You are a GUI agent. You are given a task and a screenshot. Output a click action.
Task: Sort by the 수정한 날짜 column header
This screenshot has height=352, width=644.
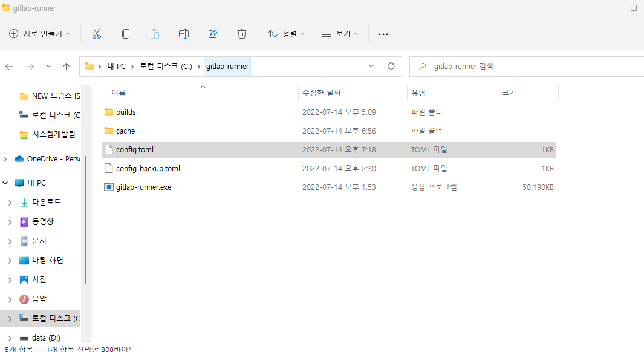coord(322,93)
